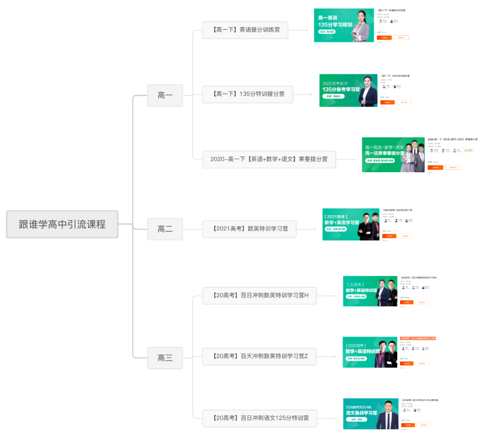Open the 2020高考 数学+英语特训营 banner
This screenshot has height=444, width=504.
click(x=370, y=352)
